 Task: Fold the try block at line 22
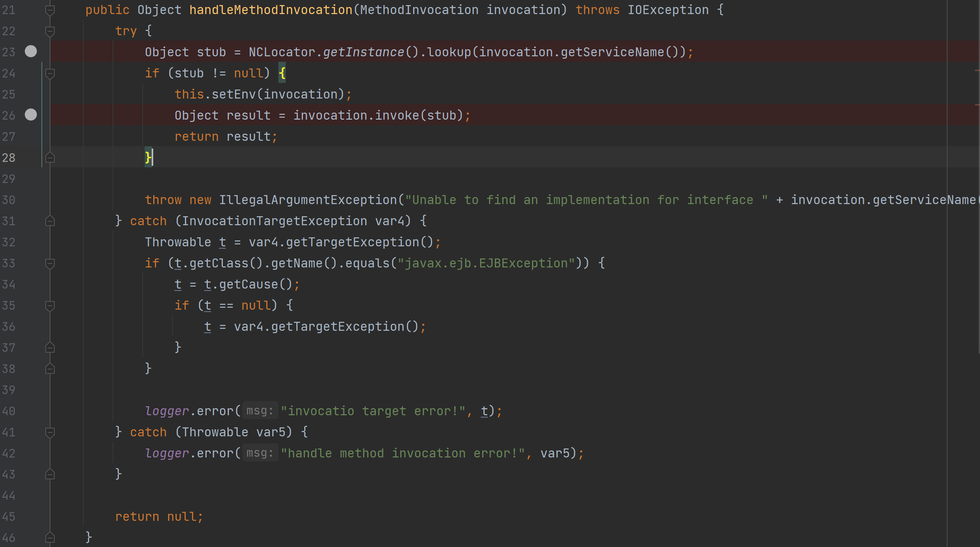pyautogui.click(x=50, y=31)
